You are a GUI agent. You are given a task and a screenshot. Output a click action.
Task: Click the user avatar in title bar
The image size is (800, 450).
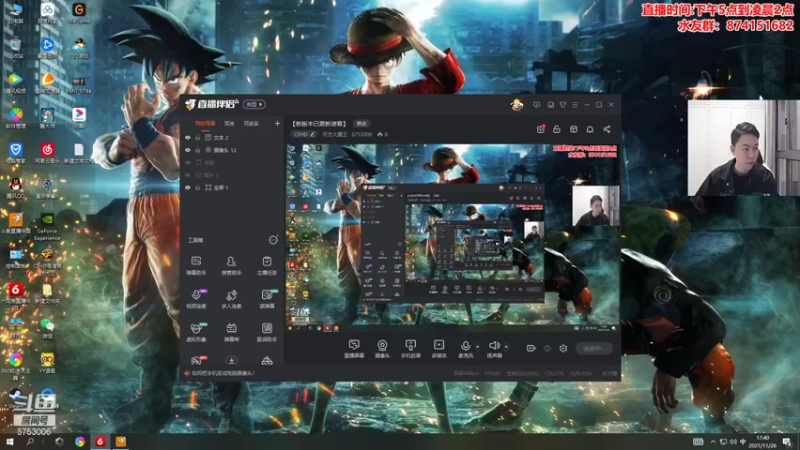(x=517, y=105)
